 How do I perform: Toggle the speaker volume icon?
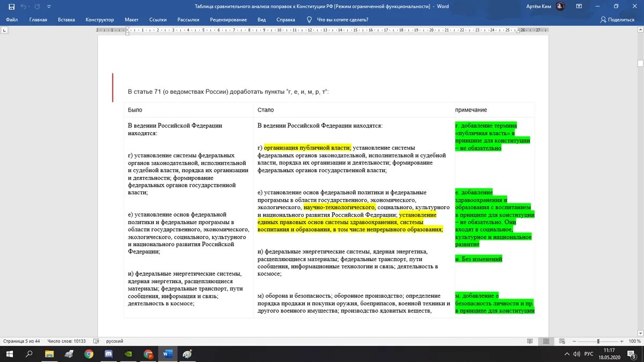point(576,354)
